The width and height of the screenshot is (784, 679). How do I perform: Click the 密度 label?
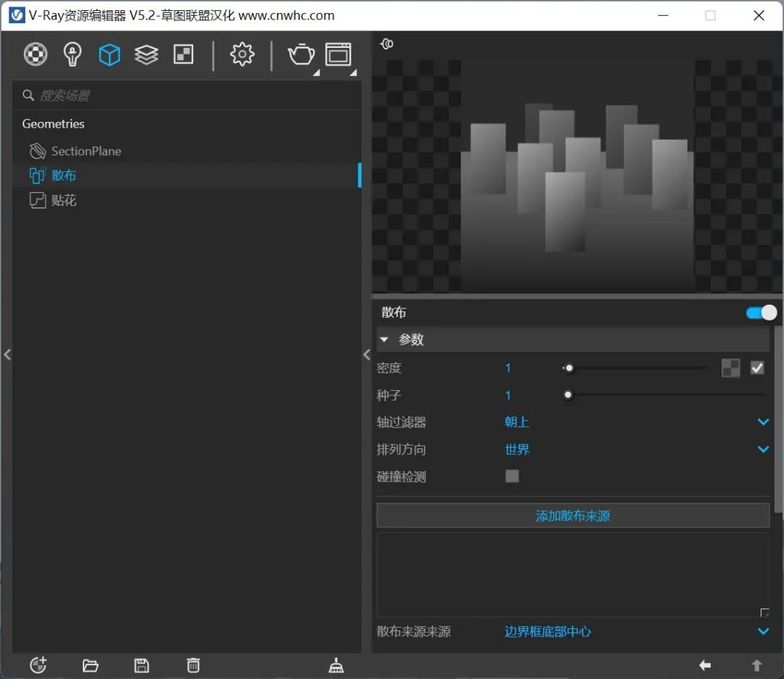pos(388,369)
